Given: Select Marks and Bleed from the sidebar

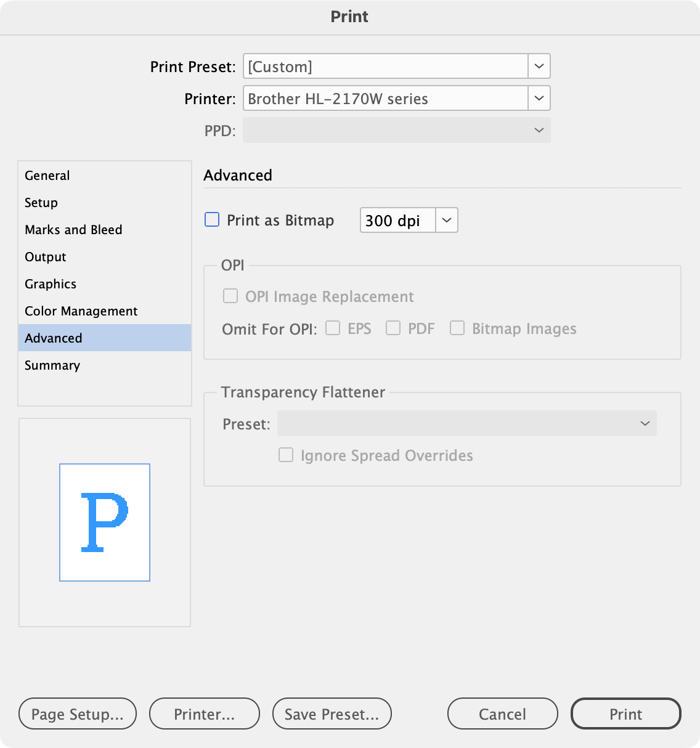Looking at the screenshot, I should coord(73,230).
